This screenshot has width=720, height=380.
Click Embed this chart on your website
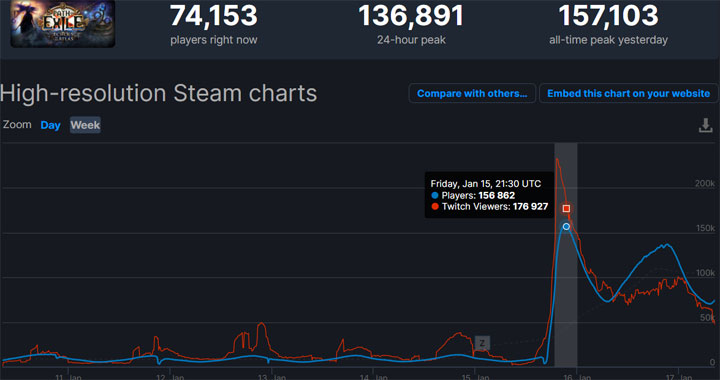629,93
